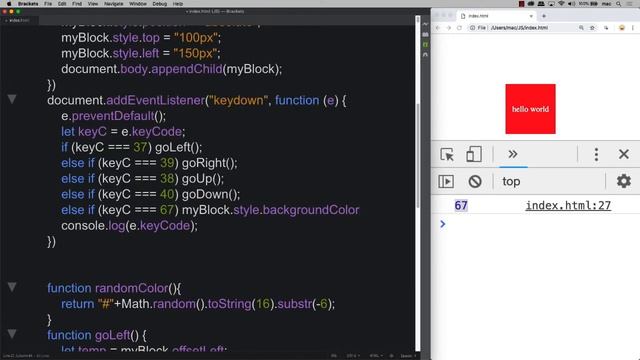The height and width of the screenshot is (360, 640).
Task: Open the Edit menu
Action: coord(62,4)
